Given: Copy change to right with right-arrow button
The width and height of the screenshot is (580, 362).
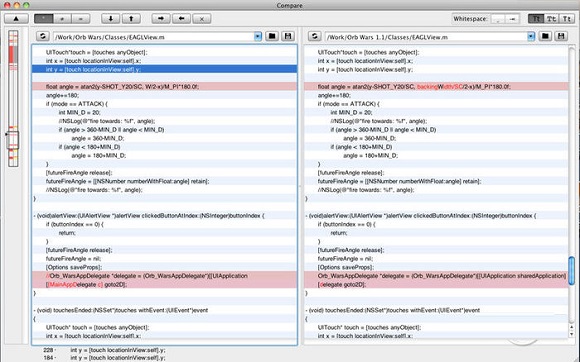Looking at the screenshot, I should tap(161, 18).
